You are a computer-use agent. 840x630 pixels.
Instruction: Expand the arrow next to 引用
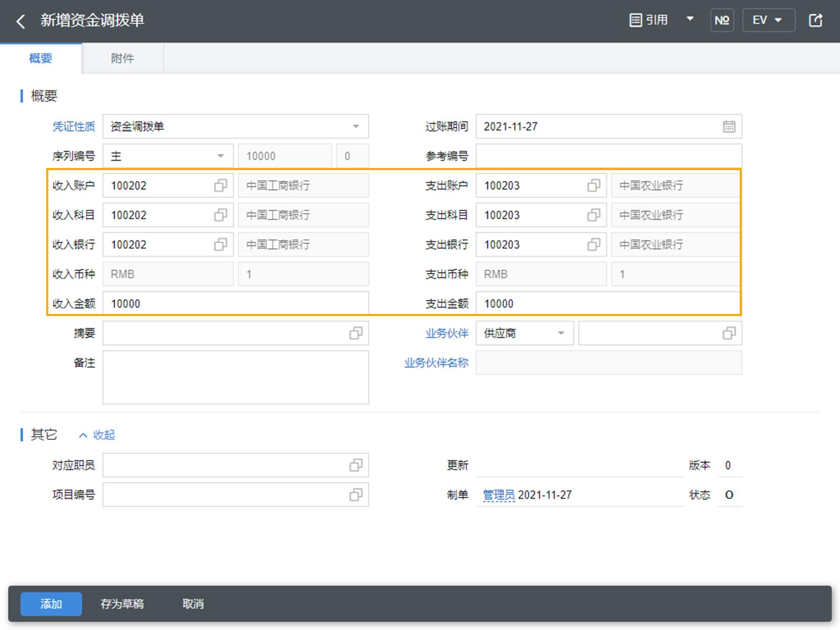coord(690,19)
